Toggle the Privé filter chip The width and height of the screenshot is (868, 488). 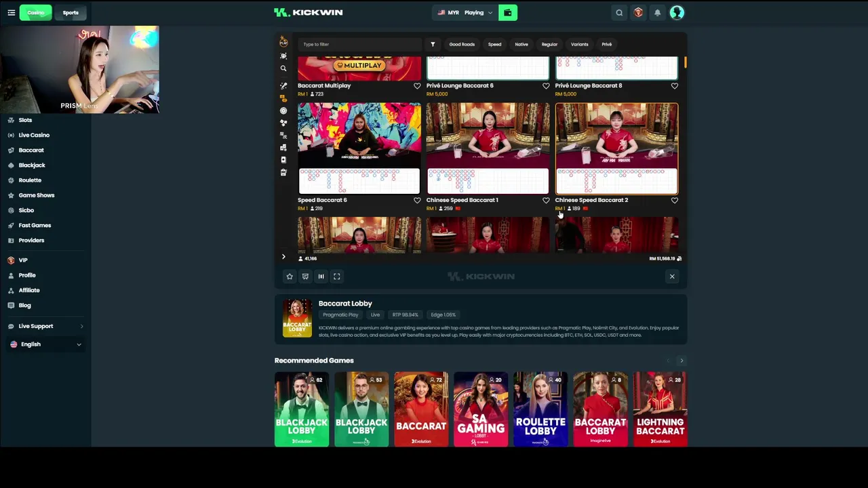pos(607,44)
